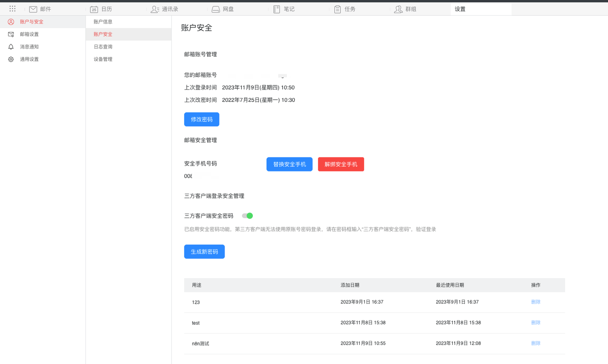Viewport: 608px width, 364px height.
Task: Open 设备管理 submenu item
Action: [128, 60]
